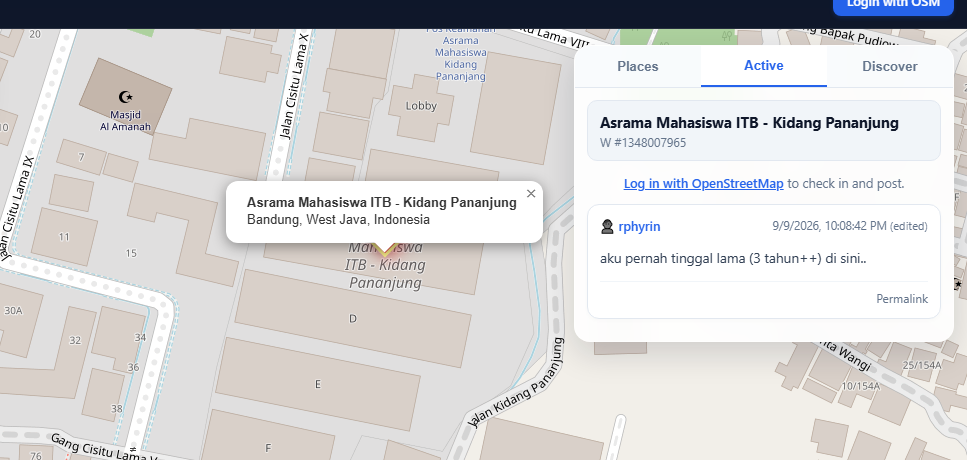Click building E on the map

click(x=318, y=384)
